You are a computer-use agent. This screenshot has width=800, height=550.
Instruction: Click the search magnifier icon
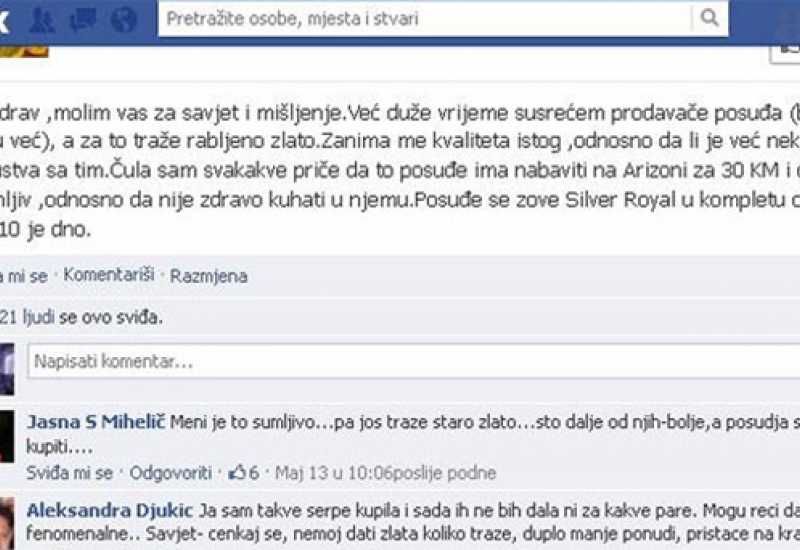point(709,18)
